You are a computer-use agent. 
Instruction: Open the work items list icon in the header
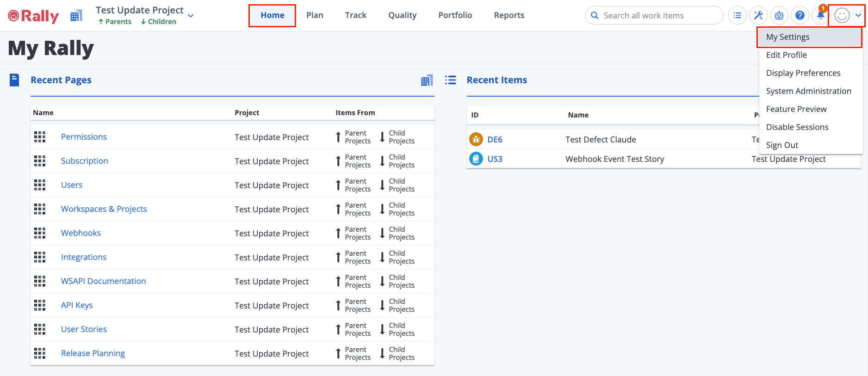click(x=738, y=15)
